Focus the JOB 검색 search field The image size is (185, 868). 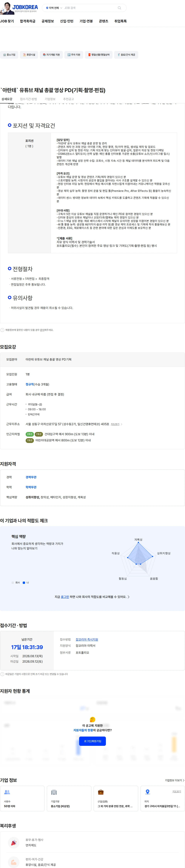pyautogui.click(x=89, y=8)
